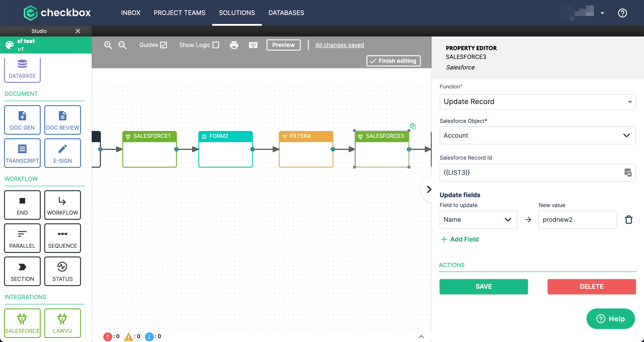Click the Studio tab
This screenshot has height=342, width=644.
tap(39, 31)
